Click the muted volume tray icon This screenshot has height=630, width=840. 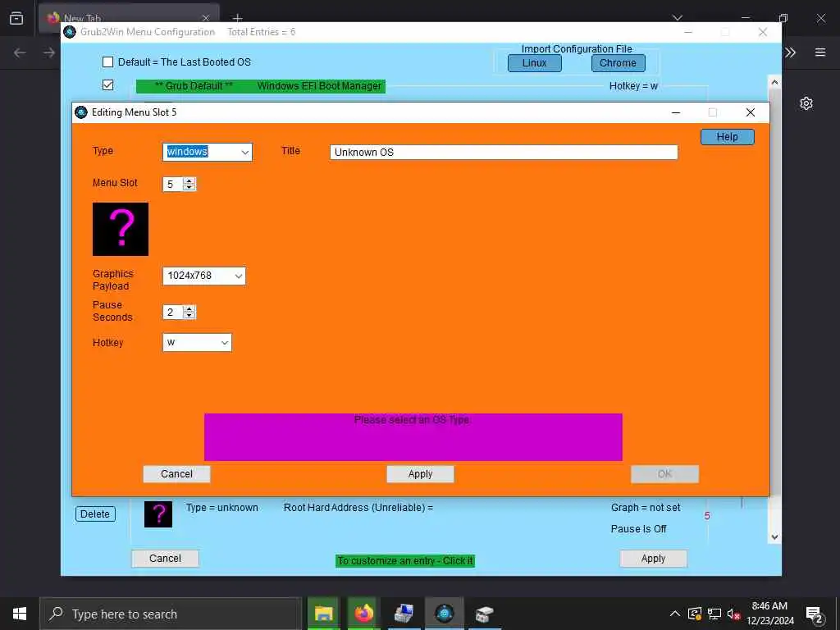pos(733,614)
